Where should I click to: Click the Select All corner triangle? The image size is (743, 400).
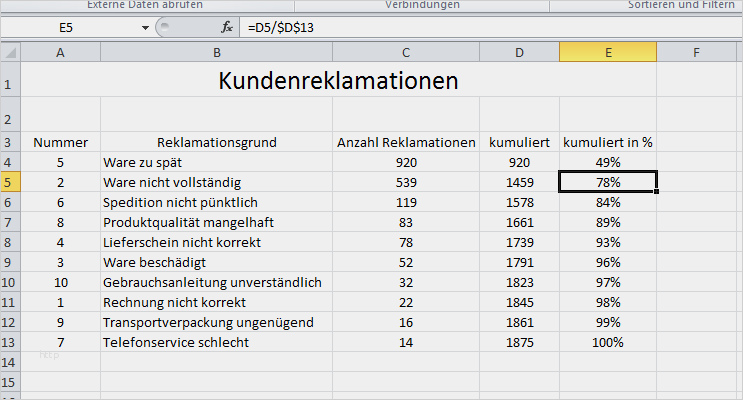(x=11, y=51)
